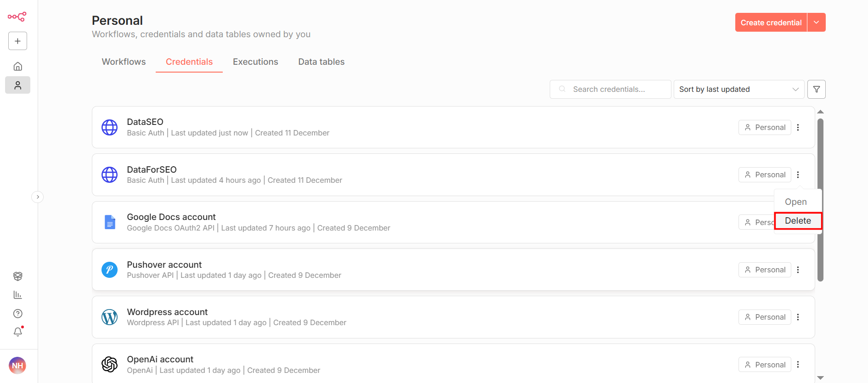This screenshot has height=383, width=868.
Task: Click the filter funnel icon
Action: (816, 90)
